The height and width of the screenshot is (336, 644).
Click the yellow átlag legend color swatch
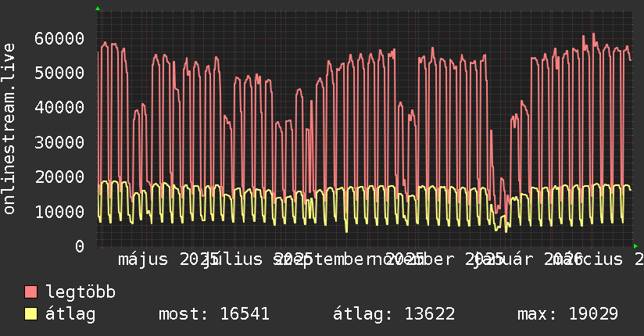pos(31,315)
